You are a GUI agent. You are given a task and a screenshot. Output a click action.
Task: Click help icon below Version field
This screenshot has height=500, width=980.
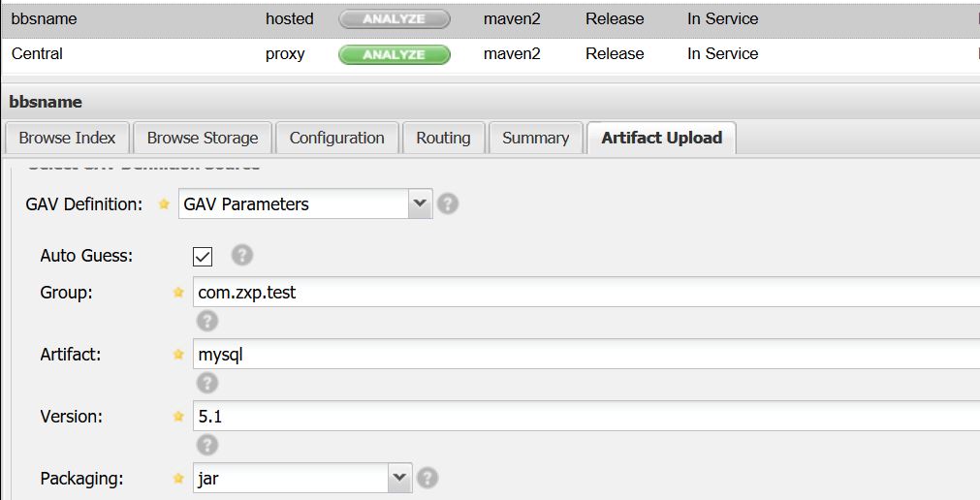(x=206, y=445)
